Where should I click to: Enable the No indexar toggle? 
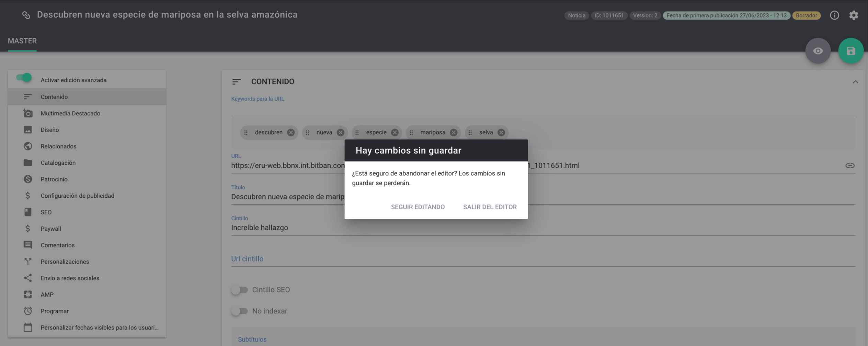tap(239, 311)
